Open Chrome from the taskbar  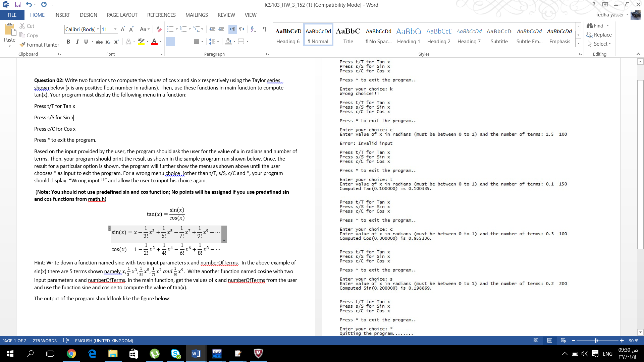tap(71, 354)
